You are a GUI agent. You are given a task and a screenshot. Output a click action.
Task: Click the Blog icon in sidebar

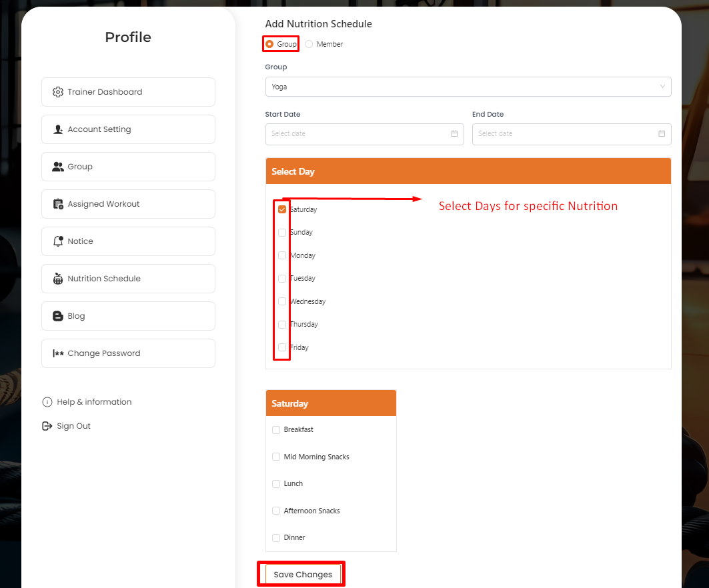58,316
